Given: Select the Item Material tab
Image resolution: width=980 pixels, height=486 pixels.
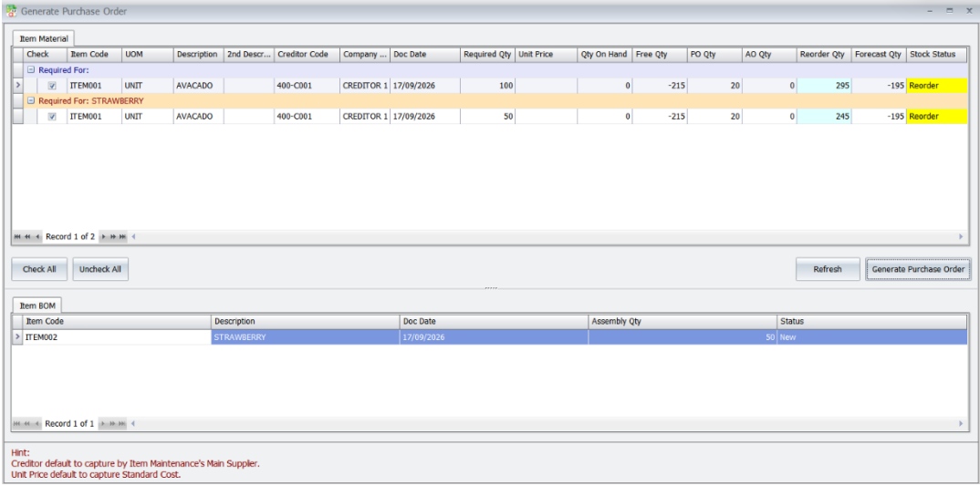Looking at the screenshot, I should pyautogui.click(x=44, y=38).
